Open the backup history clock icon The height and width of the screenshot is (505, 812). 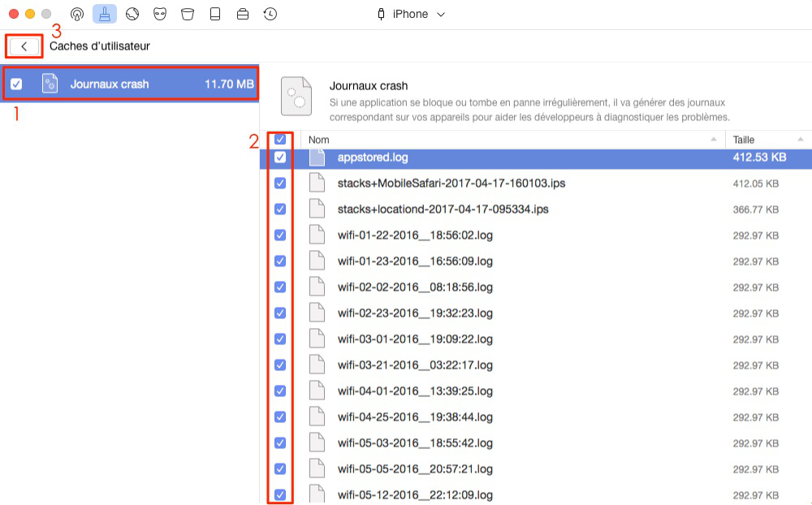pos(270,14)
